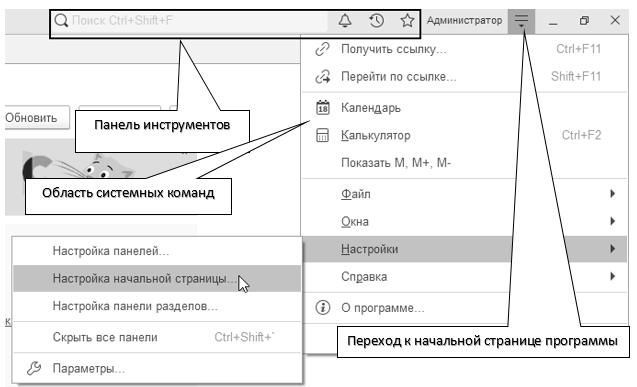This screenshot has height=387, width=637.
Task: Choose Настройка панели разделов entry
Action: (157, 306)
